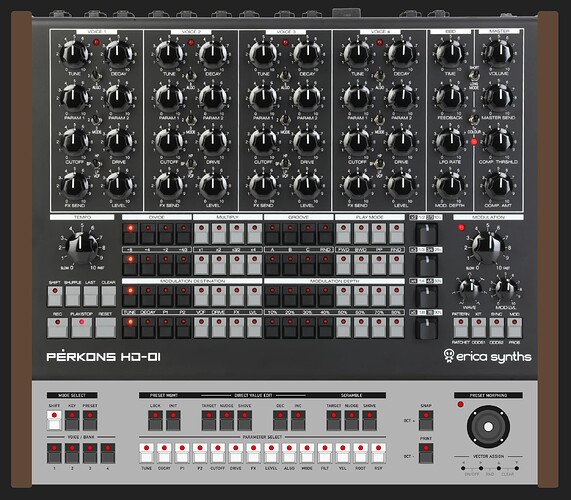Click the BBD TIME knob
Screen dimensions: 571x500
click(450, 53)
